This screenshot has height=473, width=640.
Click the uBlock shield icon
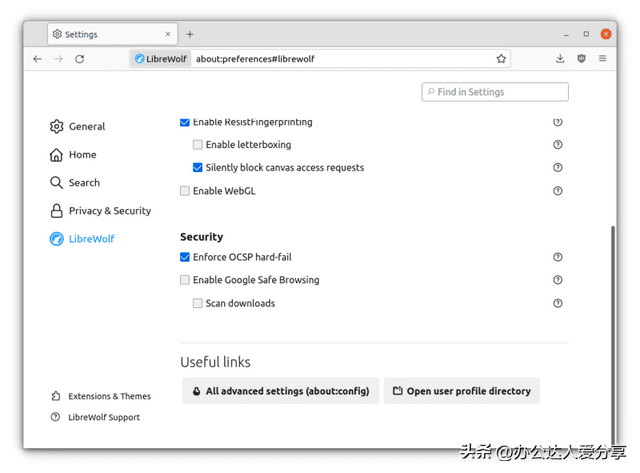pos(581,58)
